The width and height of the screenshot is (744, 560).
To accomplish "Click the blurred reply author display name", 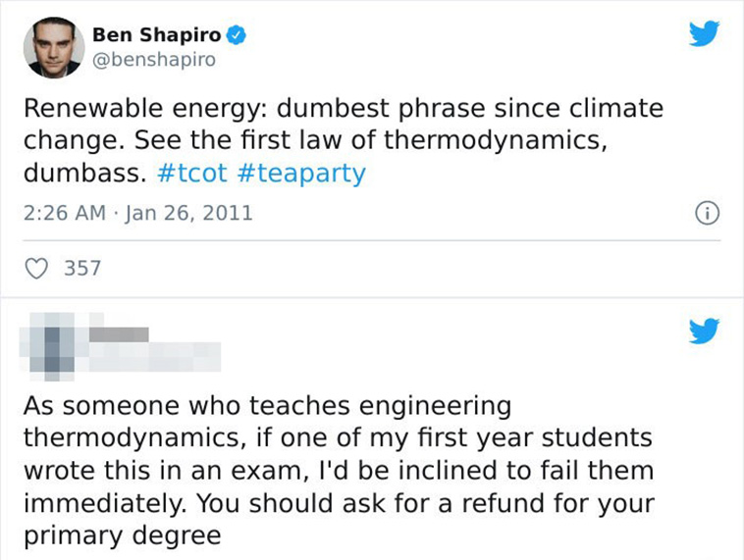I will click(x=119, y=334).
